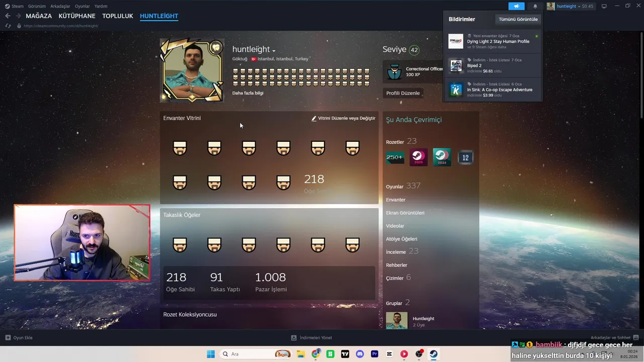The height and width of the screenshot is (362, 644).
Task: Click the 1.008 Pazar İşlemi stat
Action: click(271, 282)
